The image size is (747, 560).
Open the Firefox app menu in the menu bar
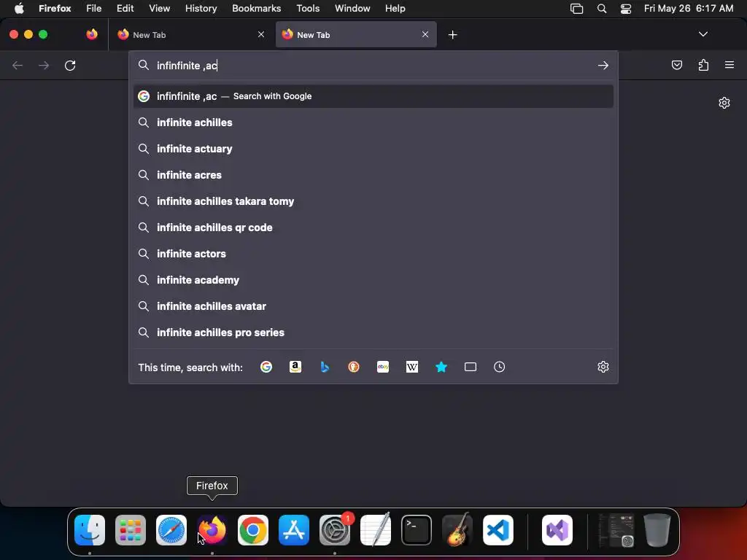click(x=55, y=9)
